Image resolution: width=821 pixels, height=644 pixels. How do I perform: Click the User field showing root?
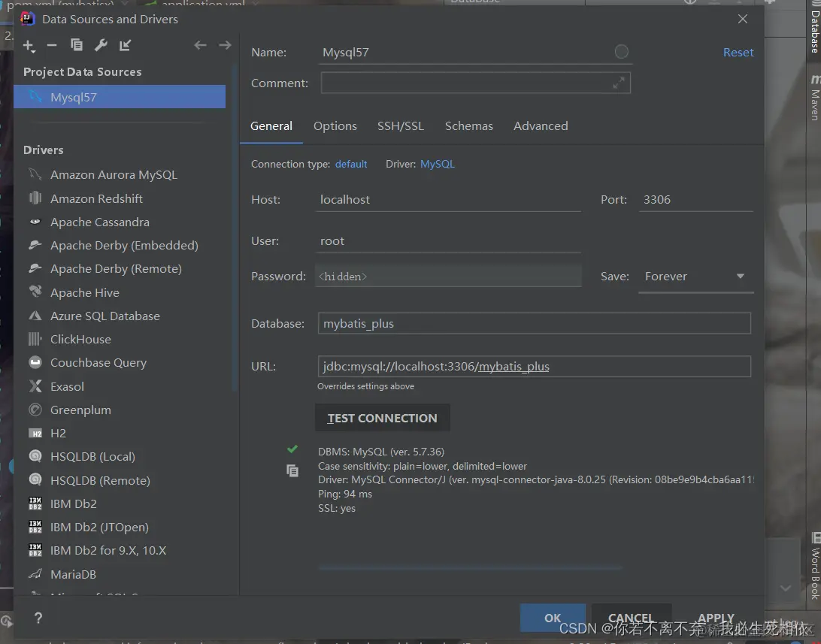click(448, 241)
